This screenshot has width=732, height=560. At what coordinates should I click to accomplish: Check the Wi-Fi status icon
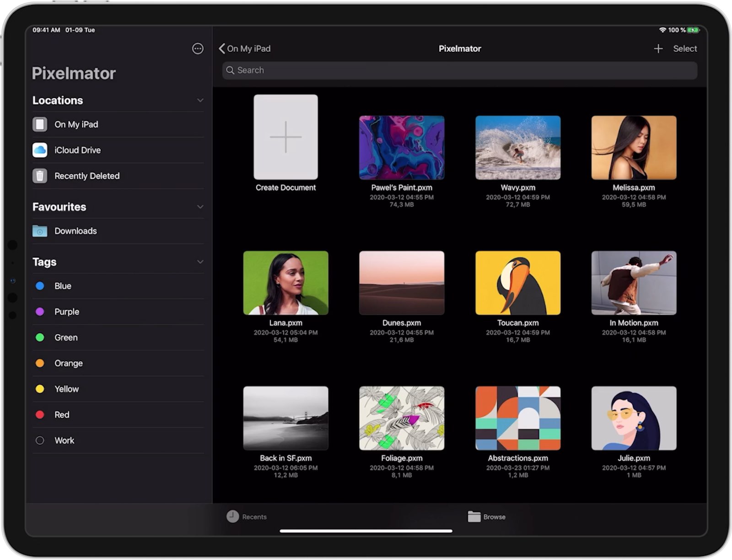[662, 30]
